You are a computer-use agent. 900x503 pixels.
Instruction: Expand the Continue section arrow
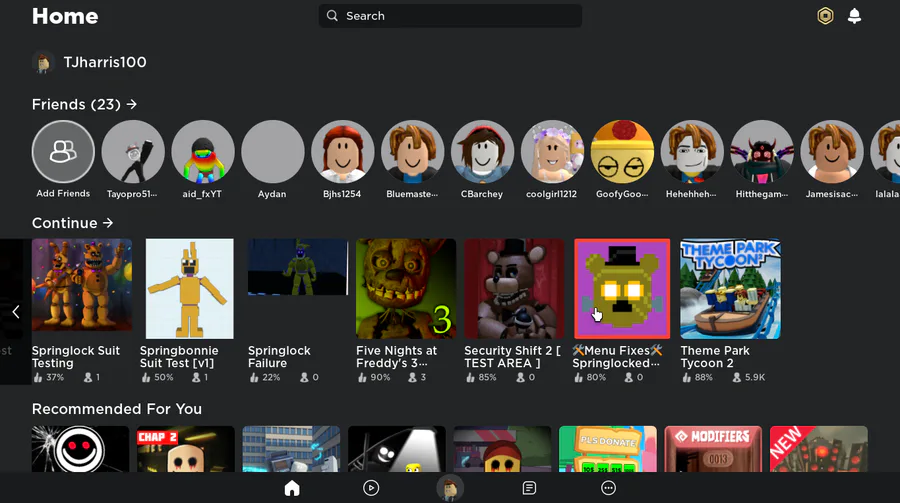click(108, 223)
